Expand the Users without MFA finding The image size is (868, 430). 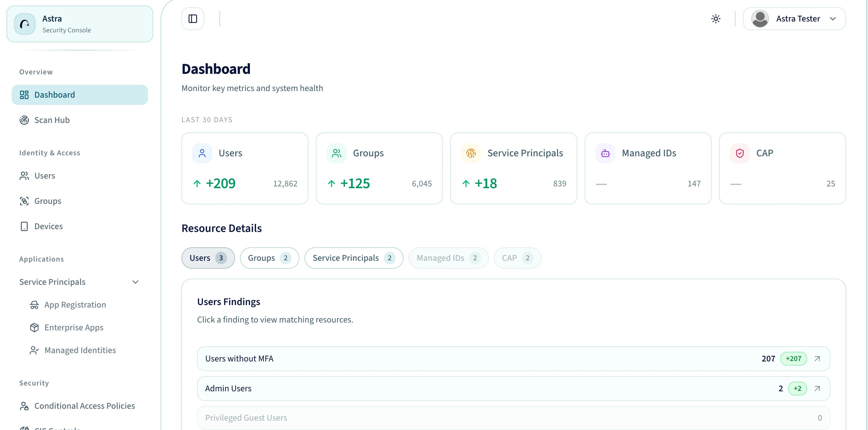[x=817, y=358]
